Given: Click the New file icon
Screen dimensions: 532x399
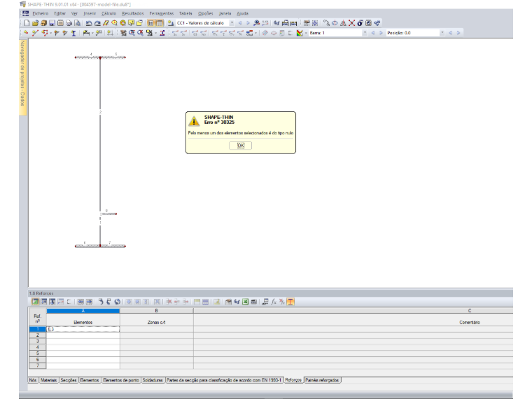Looking at the screenshot, I should [x=27, y=23].
